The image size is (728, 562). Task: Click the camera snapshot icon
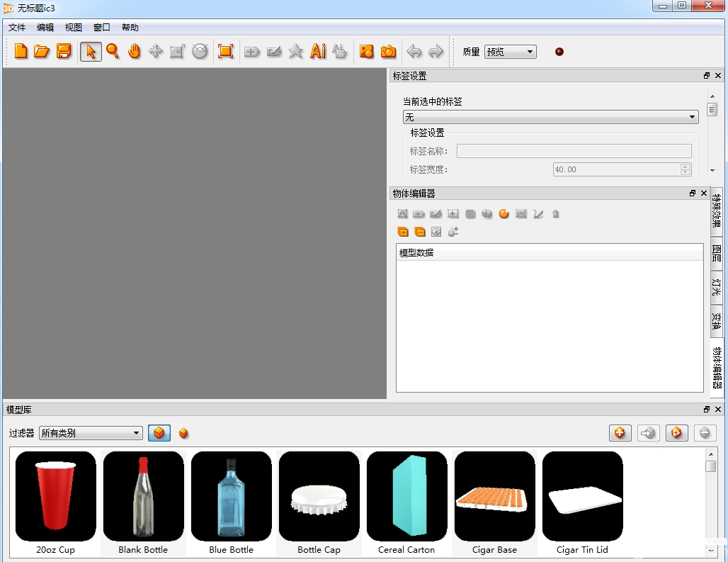coord(388,52)
